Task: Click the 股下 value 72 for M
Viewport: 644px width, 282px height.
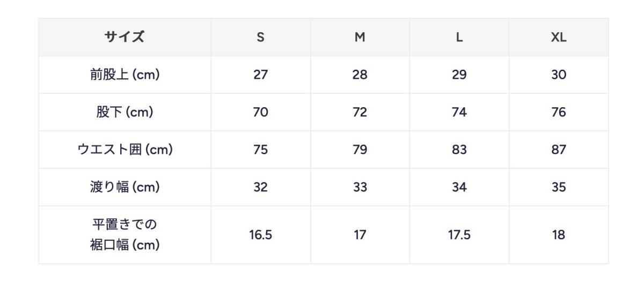Action: click(x=360, y=112)
